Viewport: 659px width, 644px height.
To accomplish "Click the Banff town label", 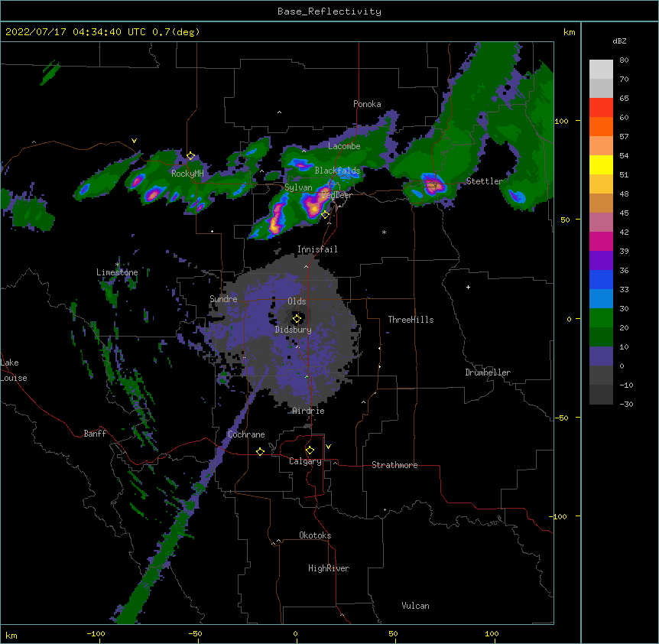I will point(95,434).
